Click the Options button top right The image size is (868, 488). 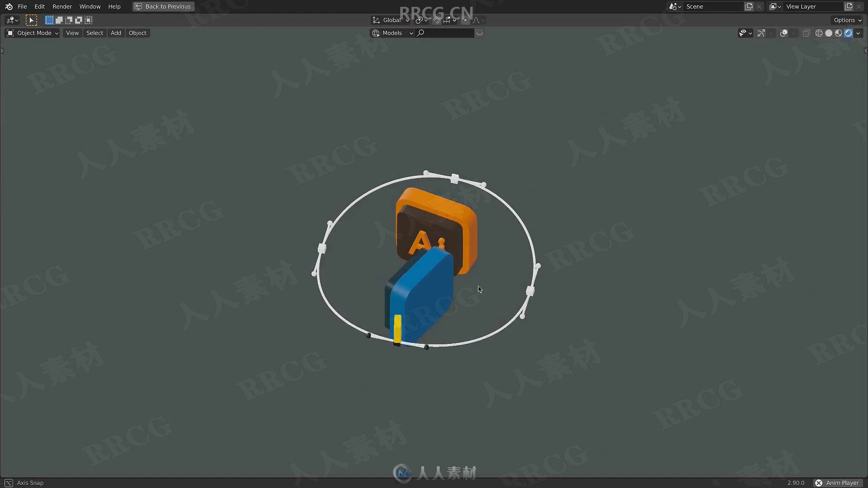click(x=846, y=20)
